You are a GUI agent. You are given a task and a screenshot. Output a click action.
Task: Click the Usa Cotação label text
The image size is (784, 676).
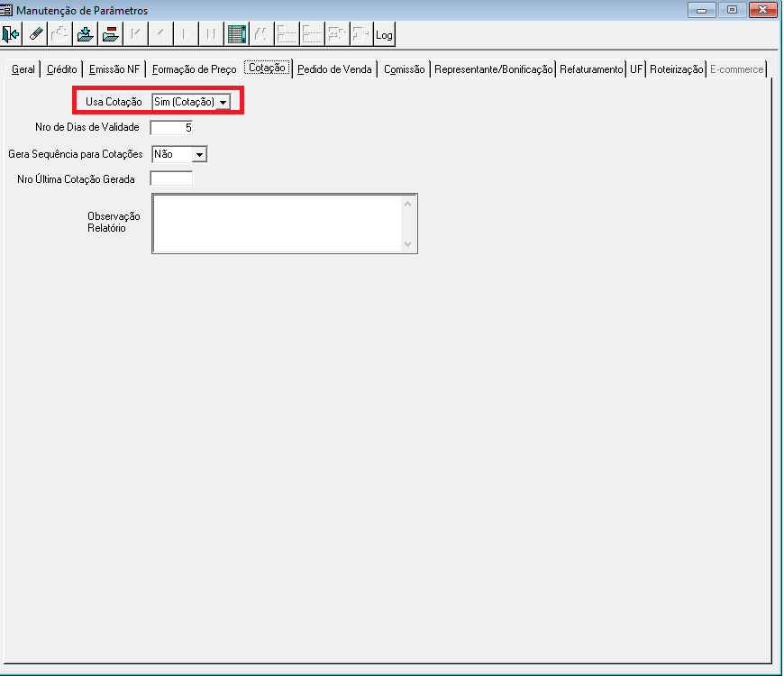[114, 102]
